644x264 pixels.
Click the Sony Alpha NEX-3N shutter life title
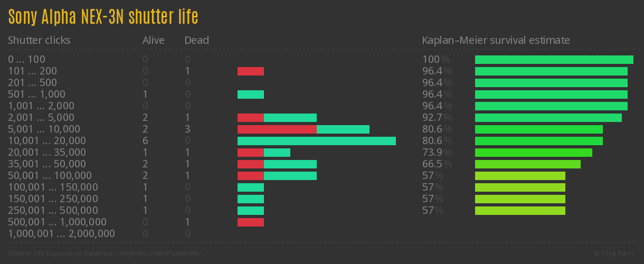tap(103, 17)
